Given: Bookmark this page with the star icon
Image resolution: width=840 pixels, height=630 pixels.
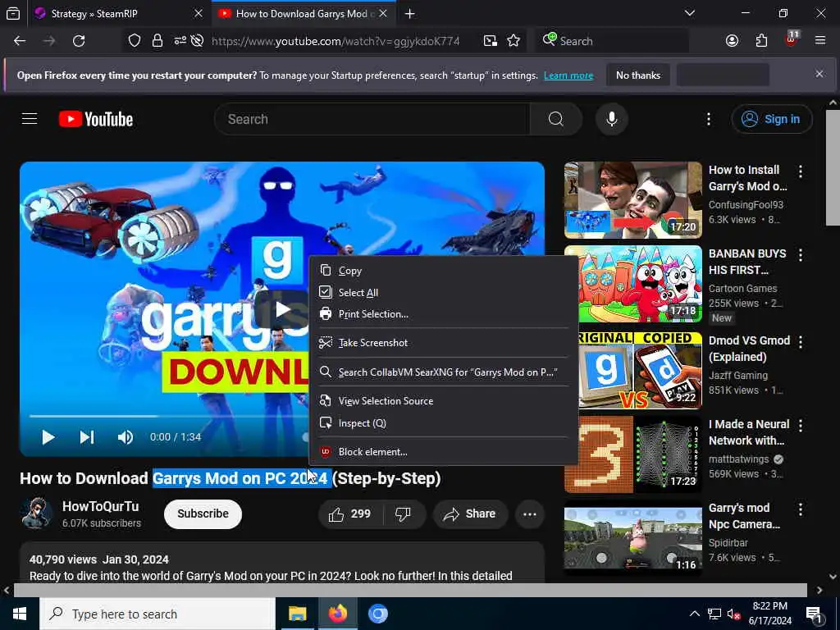Looking at the screenshot, I should pyautogui.click(x=514, y=41).
